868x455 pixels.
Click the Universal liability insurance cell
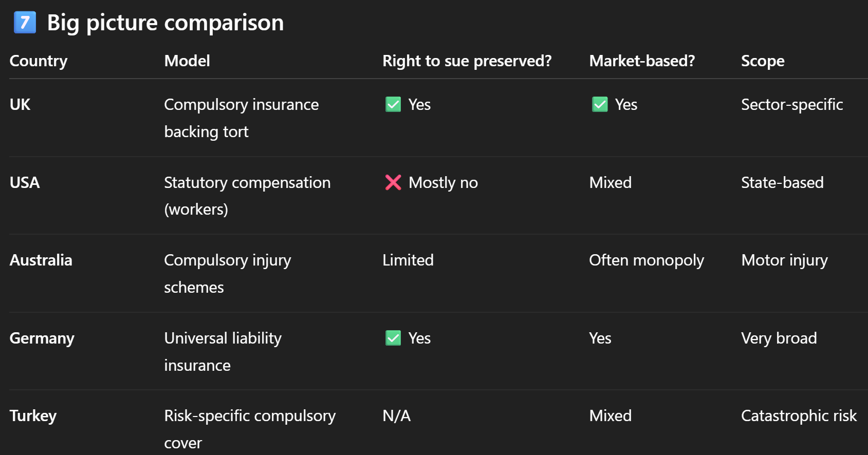pyautogui.click(x=223, y=352)
